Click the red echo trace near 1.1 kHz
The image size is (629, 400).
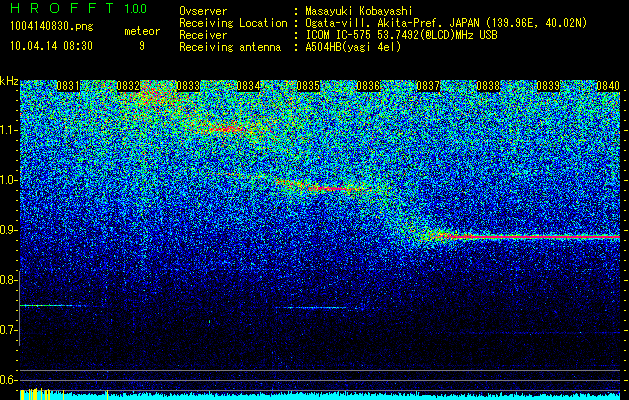click(x=227, y=129)
